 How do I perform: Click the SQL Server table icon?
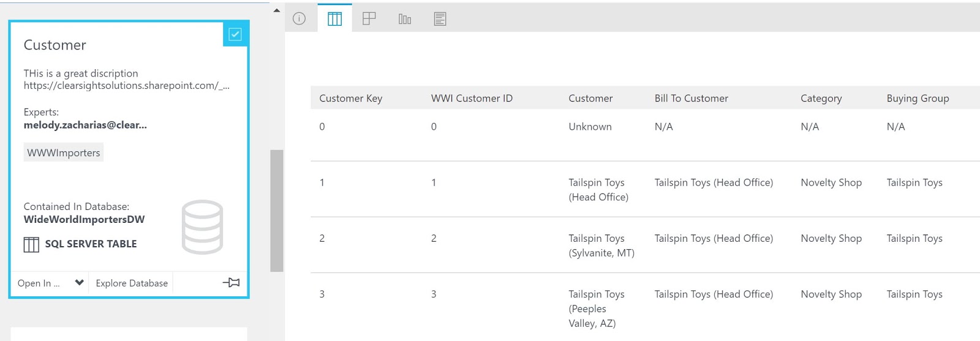click(31, 244)
